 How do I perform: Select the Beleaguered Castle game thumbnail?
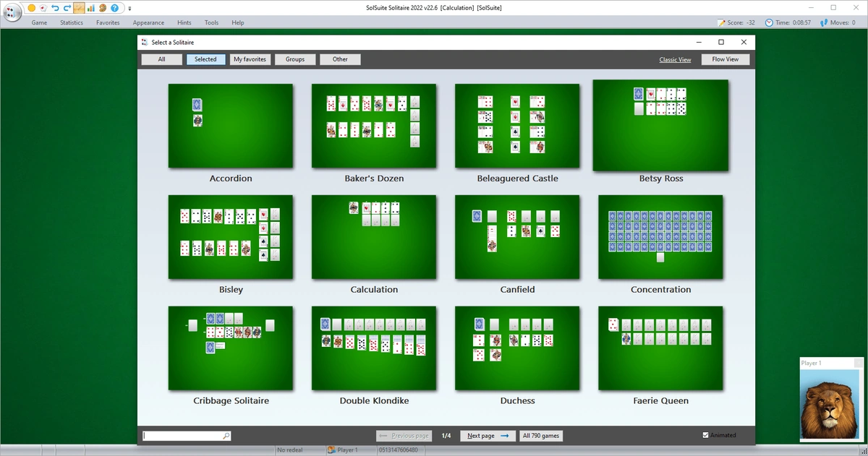click(x=517, y=126)
